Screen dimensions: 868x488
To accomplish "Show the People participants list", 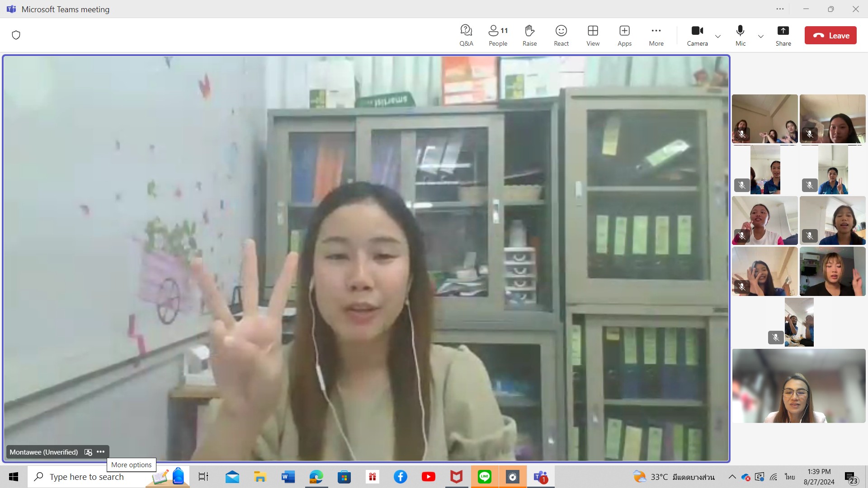I will (498, 35).
